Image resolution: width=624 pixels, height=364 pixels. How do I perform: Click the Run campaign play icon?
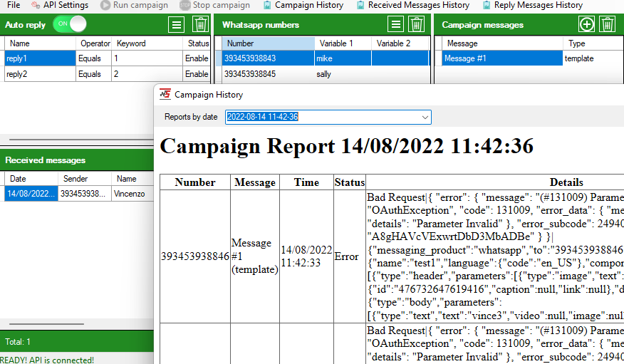[106, 5]
